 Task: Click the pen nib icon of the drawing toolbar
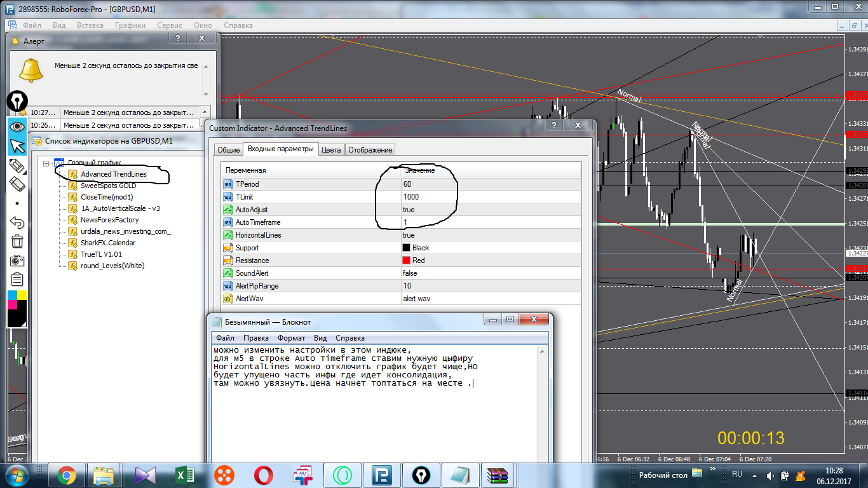[x=17, y=102]
